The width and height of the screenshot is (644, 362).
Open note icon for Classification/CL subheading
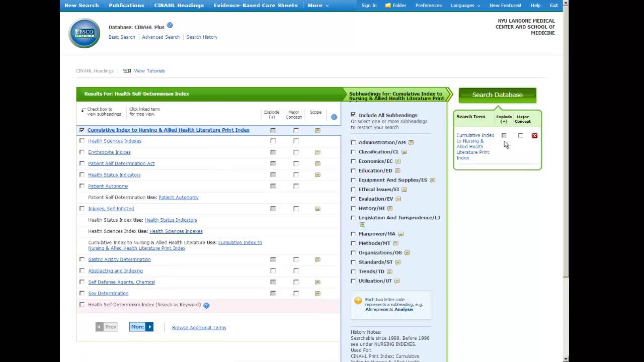[x=404, y=152]
